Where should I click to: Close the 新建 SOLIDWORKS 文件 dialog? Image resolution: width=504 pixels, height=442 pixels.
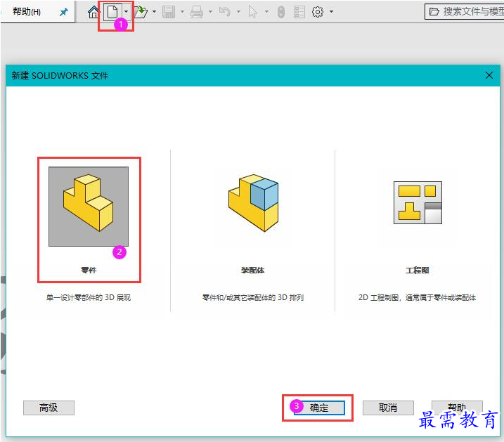click(x=489, y=75)
